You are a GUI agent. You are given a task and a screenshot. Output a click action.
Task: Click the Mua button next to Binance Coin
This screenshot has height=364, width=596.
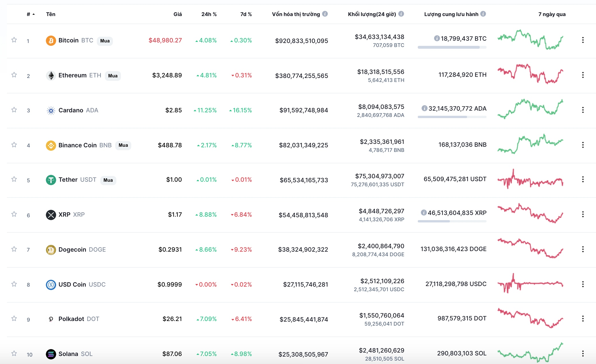tap(123, 145)
